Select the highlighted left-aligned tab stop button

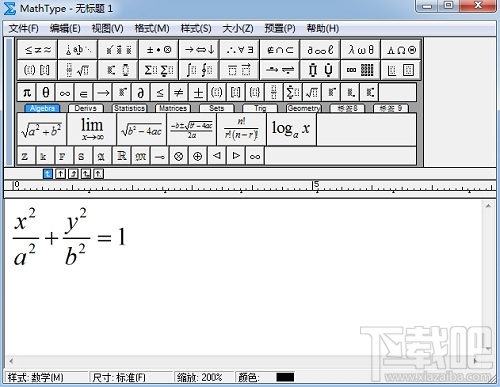[x=48, y=174]
